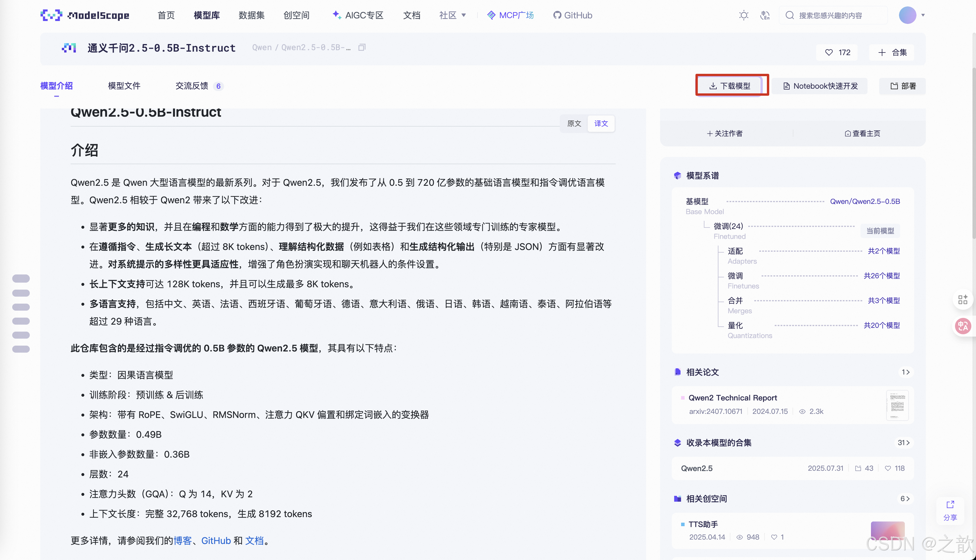This screenshot has width=976, height=560.
Task: Open the 博客 blog link
Action: click(x=182, y=541)
